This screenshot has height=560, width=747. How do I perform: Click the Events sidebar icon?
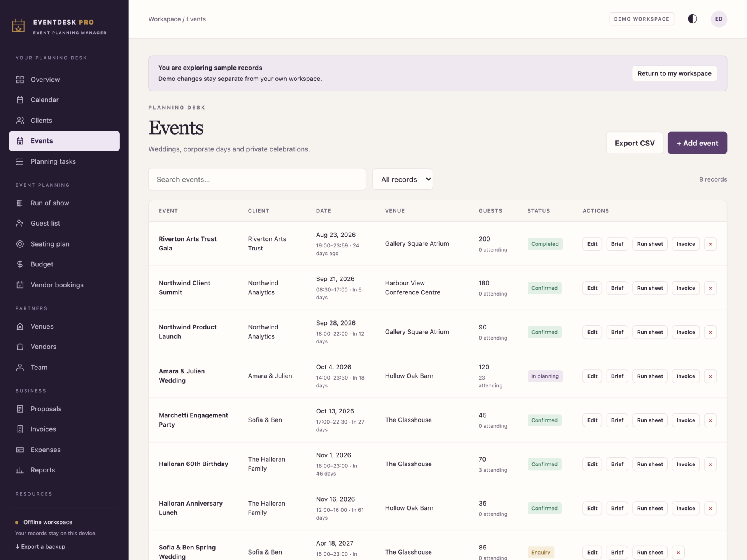click(x=20, y=141)
